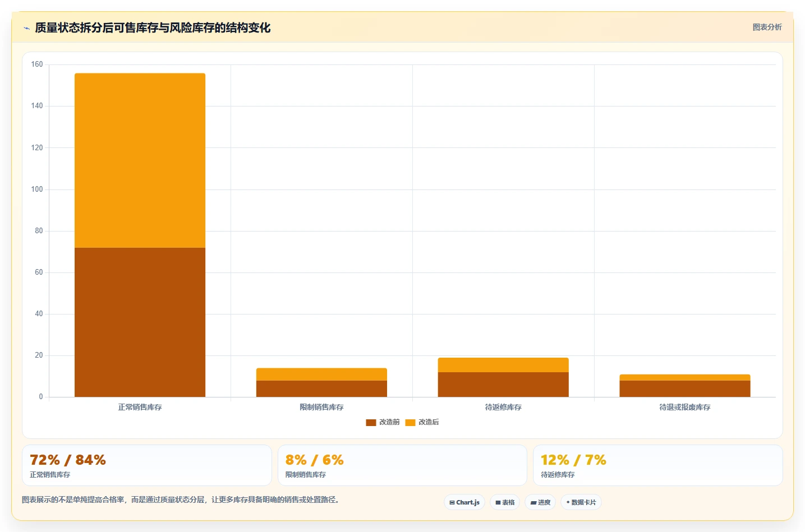Select the Chart.js tag pill
Screen dimensions: 805x532
click(x=464, y=502)
